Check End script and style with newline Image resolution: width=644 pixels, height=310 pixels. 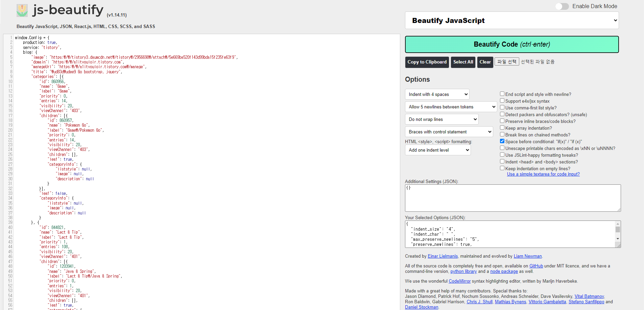tap(502, 94)
